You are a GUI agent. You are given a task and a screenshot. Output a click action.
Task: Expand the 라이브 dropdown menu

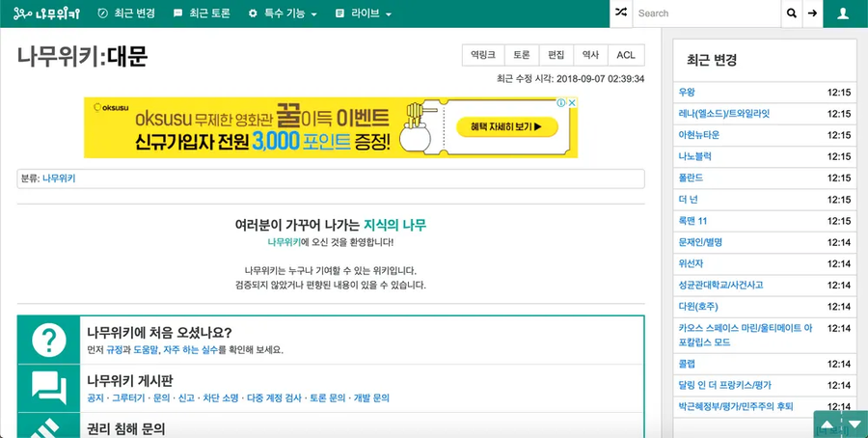coord(364,14)
